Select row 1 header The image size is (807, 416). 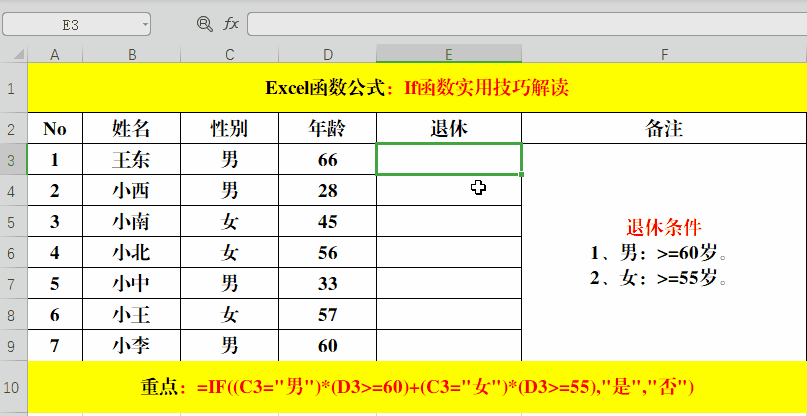[13, 88]
